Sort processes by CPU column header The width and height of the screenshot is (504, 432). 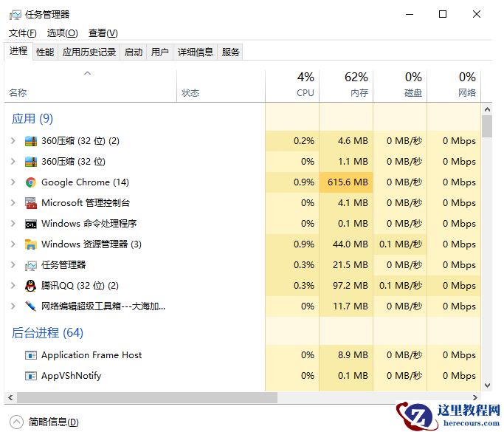pyautogui.click(x=292, y=86)
